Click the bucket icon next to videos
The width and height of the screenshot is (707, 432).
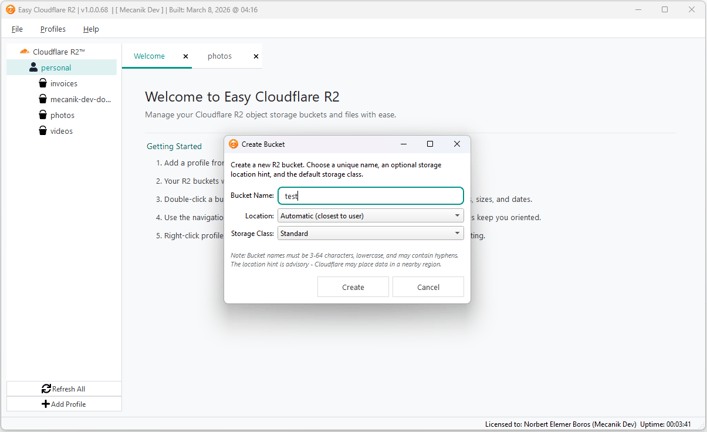tap(42, 130)
